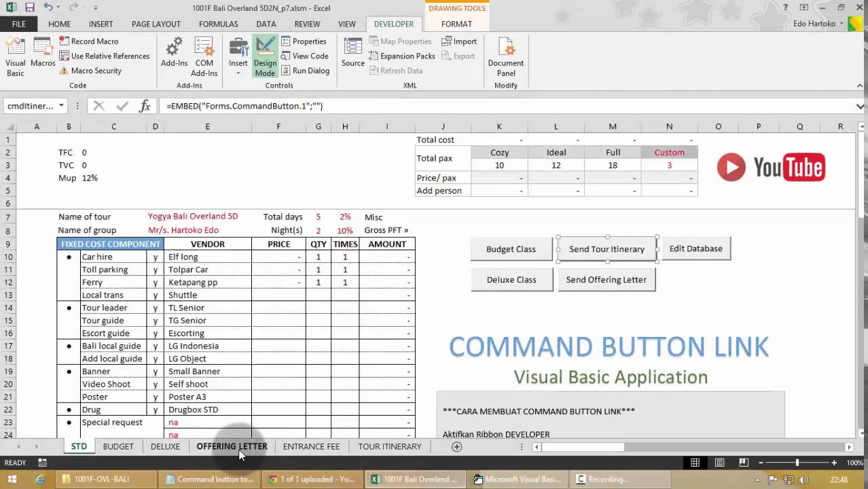Open the Name Box dropdown
Viewport: 868px width, 489px height.
point(61,106)
